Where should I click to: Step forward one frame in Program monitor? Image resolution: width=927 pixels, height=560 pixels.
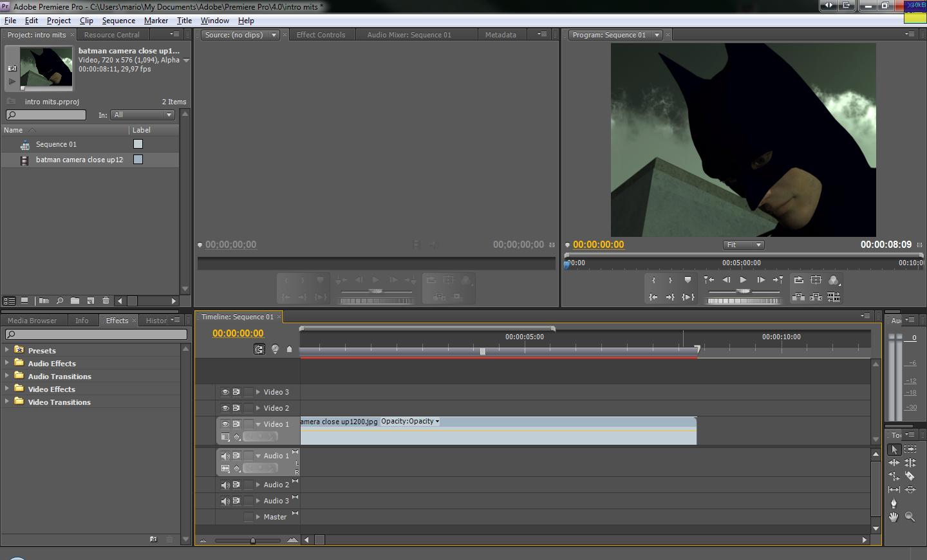pos(760,280)
